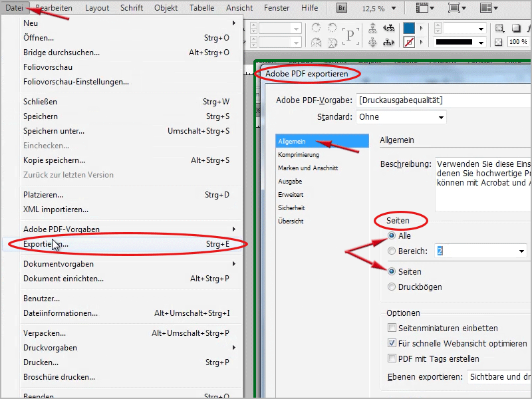Open the View Options icon menu
The image size is (532, 399).
click(425, 8)
